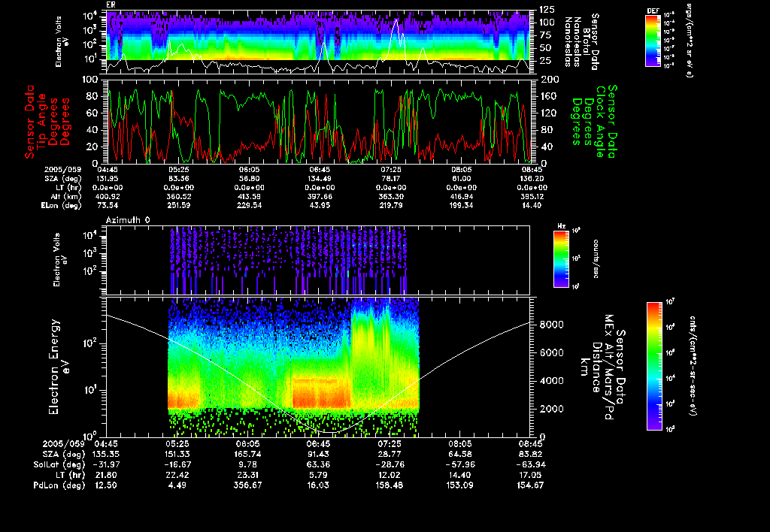Screen dimensions: 770x532
Task: Click the ER electron energy spectrogram
Action: [x=319, y=42]
